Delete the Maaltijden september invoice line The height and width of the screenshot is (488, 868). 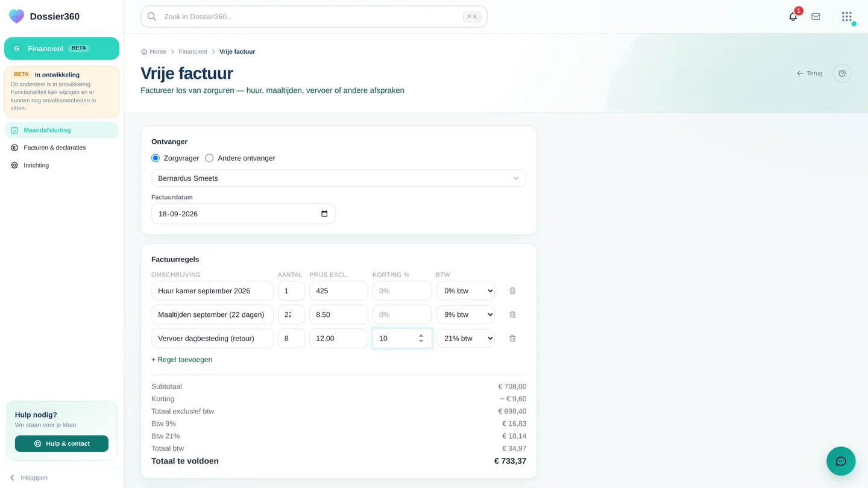coord(512,314)
